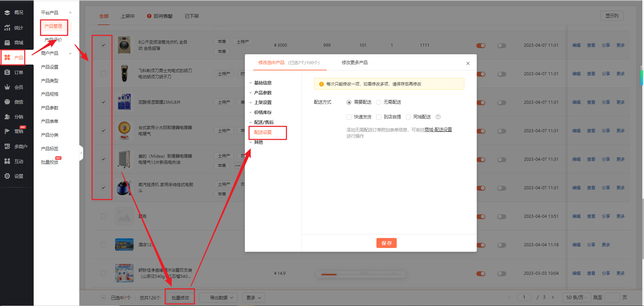This screenshot has width=644, height=306.
Task: Switch to the 修改更多产品 dialog tab
Action: tap(354, 63)
